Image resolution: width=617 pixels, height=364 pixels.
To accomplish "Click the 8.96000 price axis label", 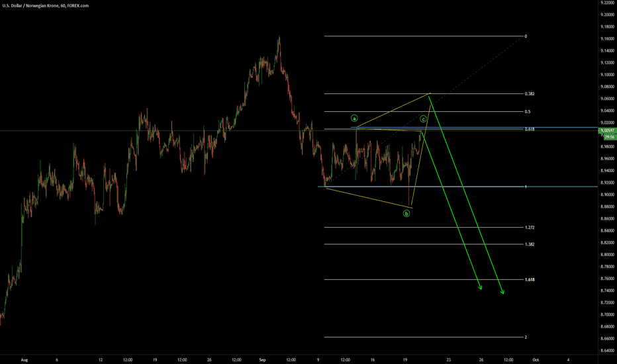I will [x=607, y=159].
